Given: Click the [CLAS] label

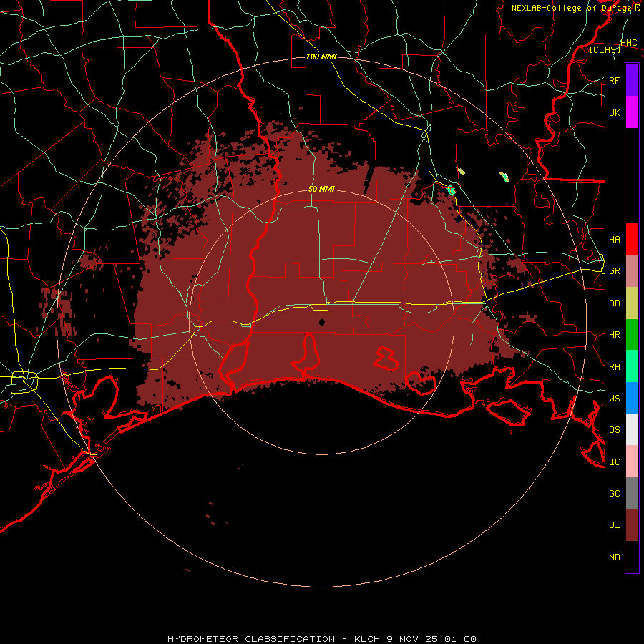Looking at the screenshot, I should [x=605, y=49].
